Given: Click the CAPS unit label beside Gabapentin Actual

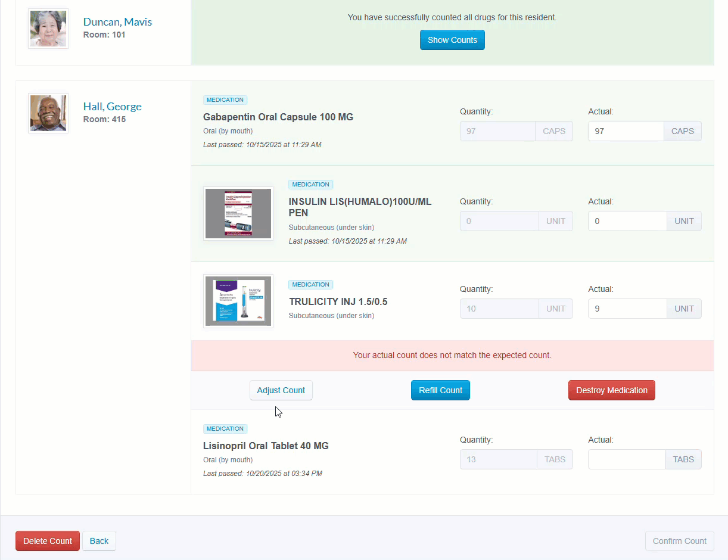Looking at the screenshot, I should (683, 131).
